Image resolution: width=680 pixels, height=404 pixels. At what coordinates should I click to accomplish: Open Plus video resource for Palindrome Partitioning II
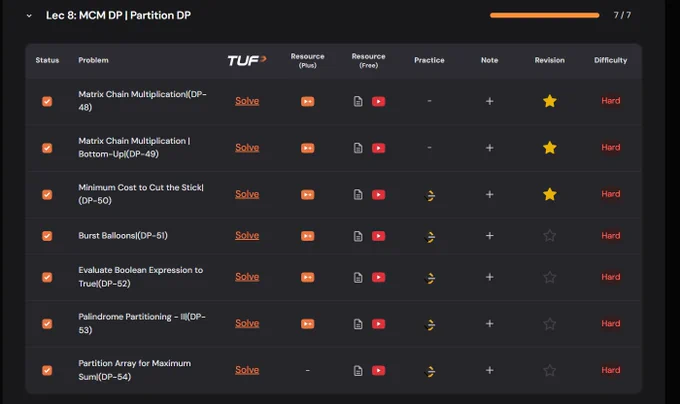coord(307,324)
